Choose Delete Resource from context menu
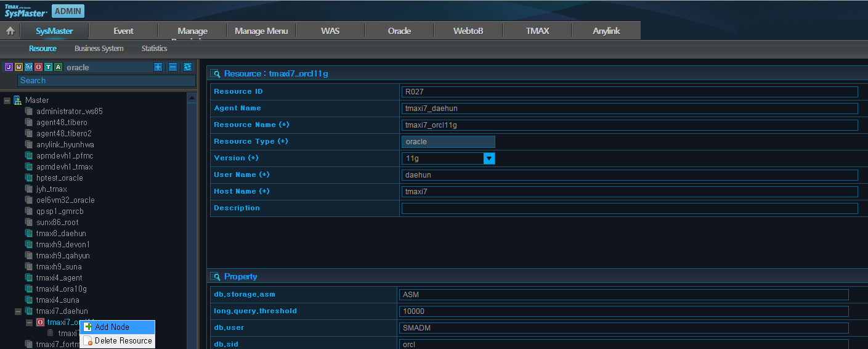The image size is (868, 349). [x=123, y=340]
